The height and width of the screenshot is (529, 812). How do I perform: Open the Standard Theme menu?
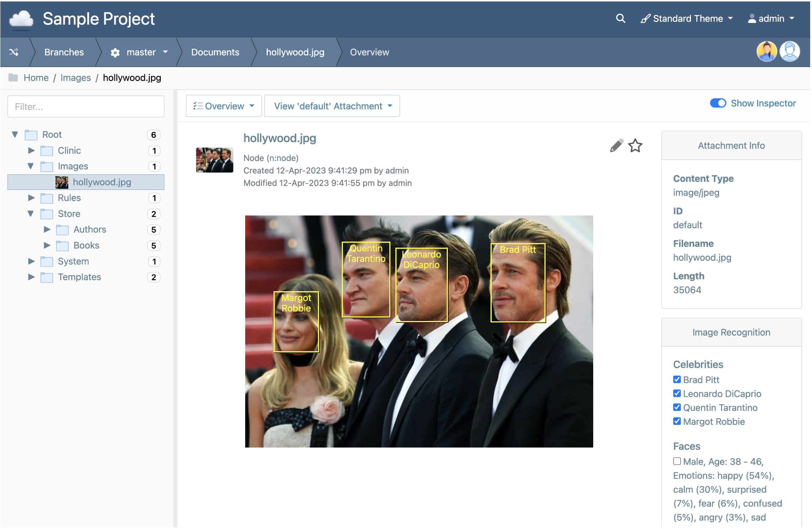[x=686, y=19]
